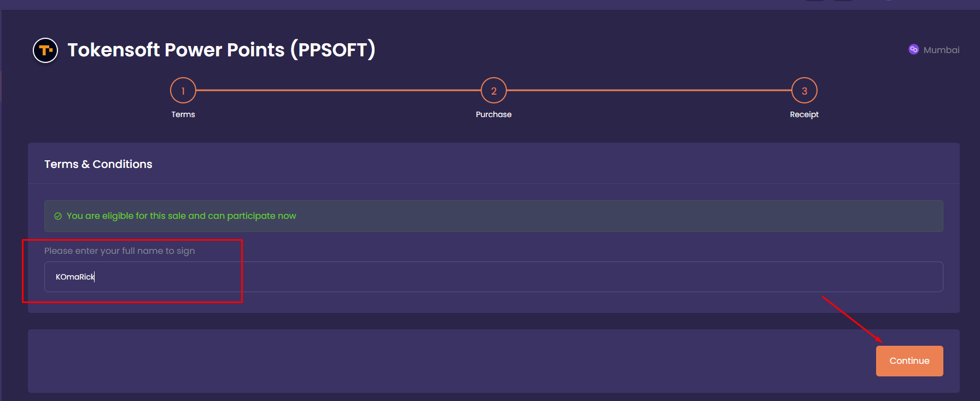Click the empty footer panel left of Continue

[437, 361]
